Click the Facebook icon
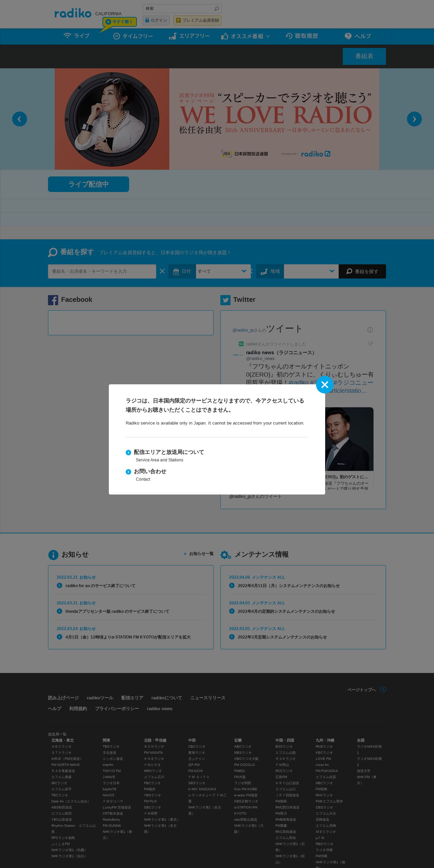The image size is (434, 868). coord(53,300)
